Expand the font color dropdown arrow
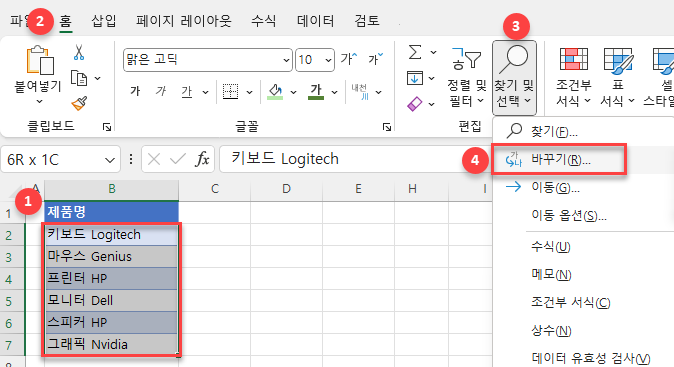This screenshot has height=367, width=674. point(334,92)
